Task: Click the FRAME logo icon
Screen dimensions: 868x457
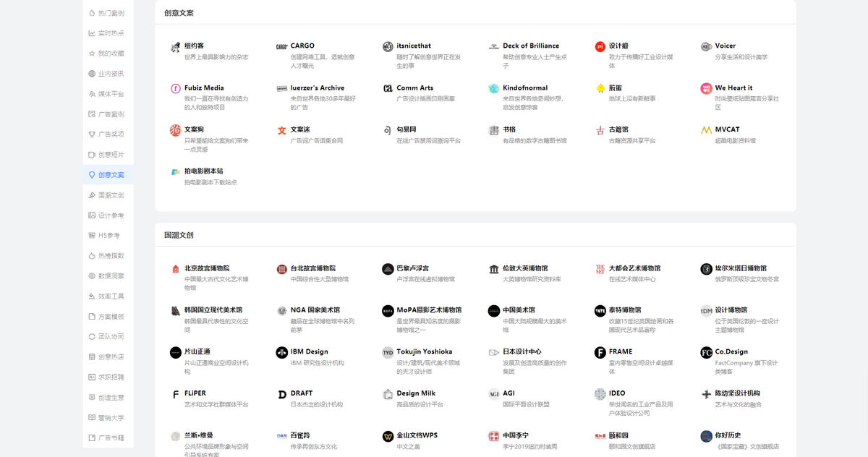Action: (x=600, y=353)
